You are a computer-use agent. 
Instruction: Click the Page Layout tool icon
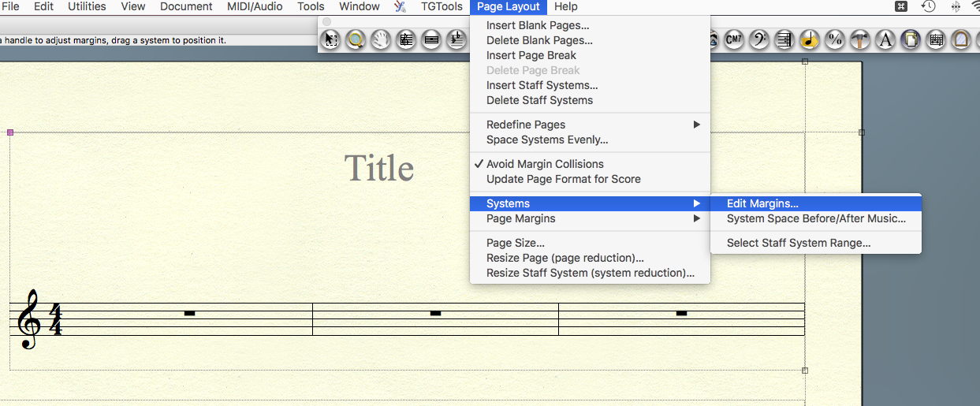pyautogui.click(x=911, y=39)
